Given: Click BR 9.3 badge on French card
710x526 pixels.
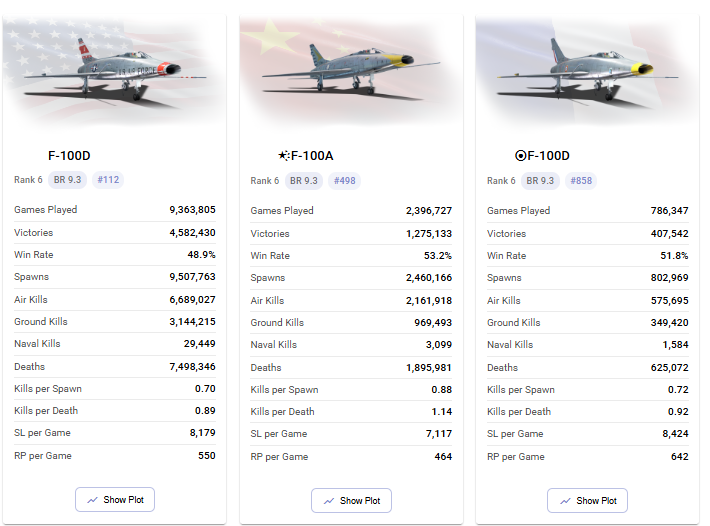Looking at the screenshot, I should [540, 181].
